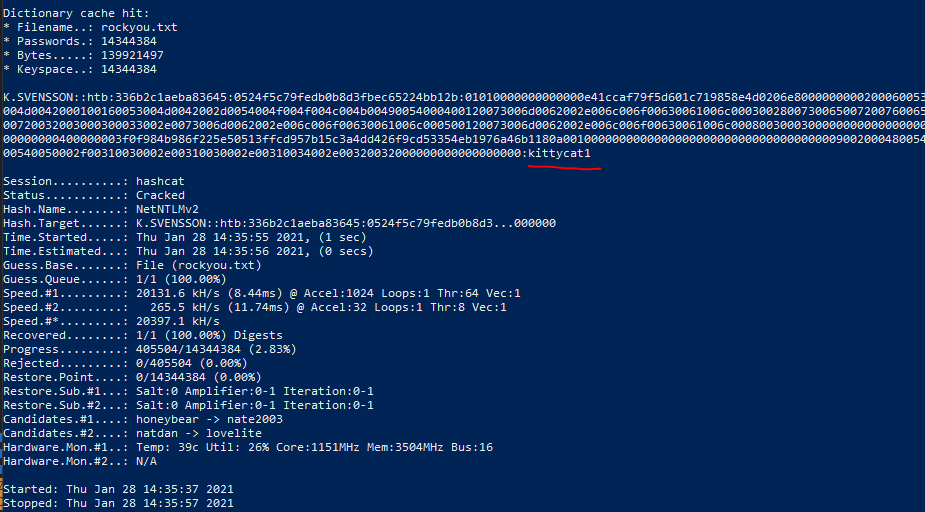Click the Candidates.#1 honeybear -> nate2003 text

click(x=209, y=419)
